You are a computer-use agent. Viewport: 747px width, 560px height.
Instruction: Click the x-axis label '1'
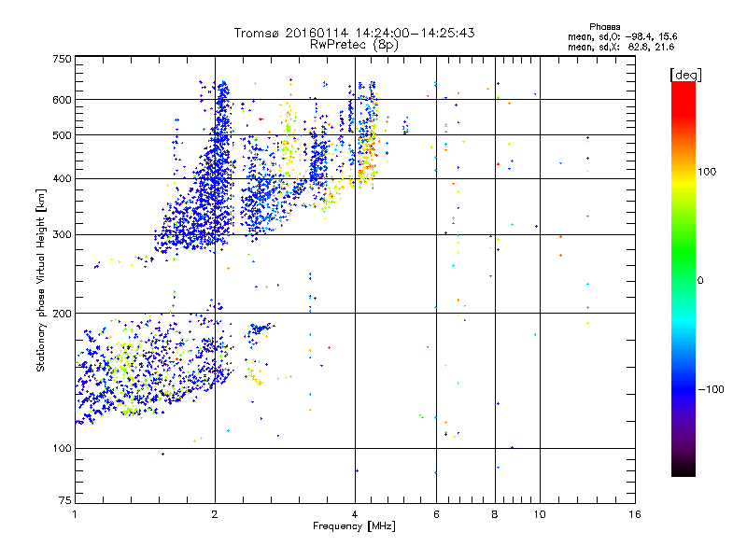(x=76, y=514)
